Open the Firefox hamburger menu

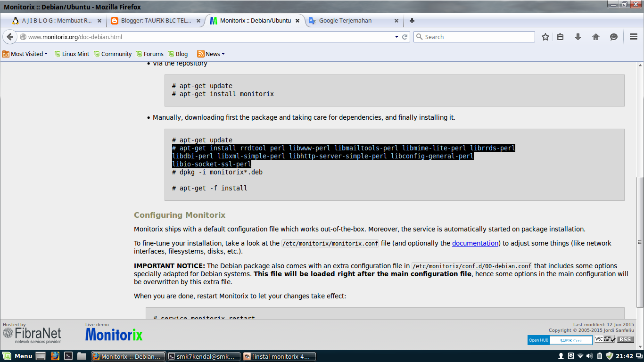(x=634, y=37)
